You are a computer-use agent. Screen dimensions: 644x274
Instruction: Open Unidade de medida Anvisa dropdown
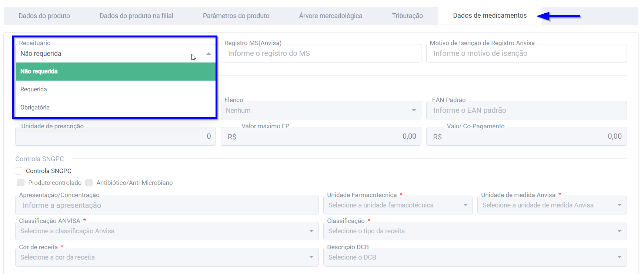click(552, 205)
